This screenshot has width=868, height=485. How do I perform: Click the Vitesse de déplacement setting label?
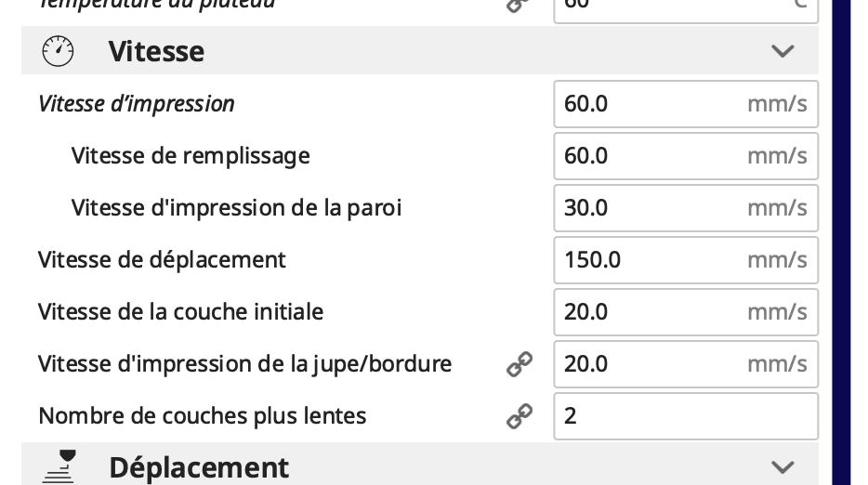click(x=162, y=259)
